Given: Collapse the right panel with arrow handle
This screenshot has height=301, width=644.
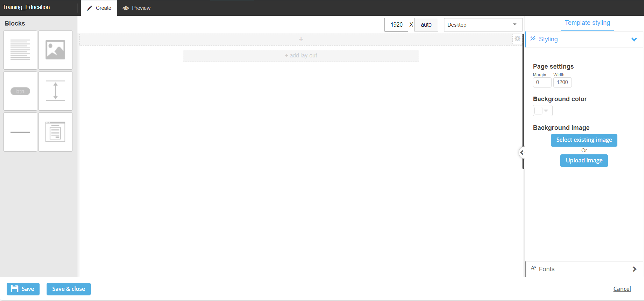Looking at the screenshot, I should (x=522, y=153).
